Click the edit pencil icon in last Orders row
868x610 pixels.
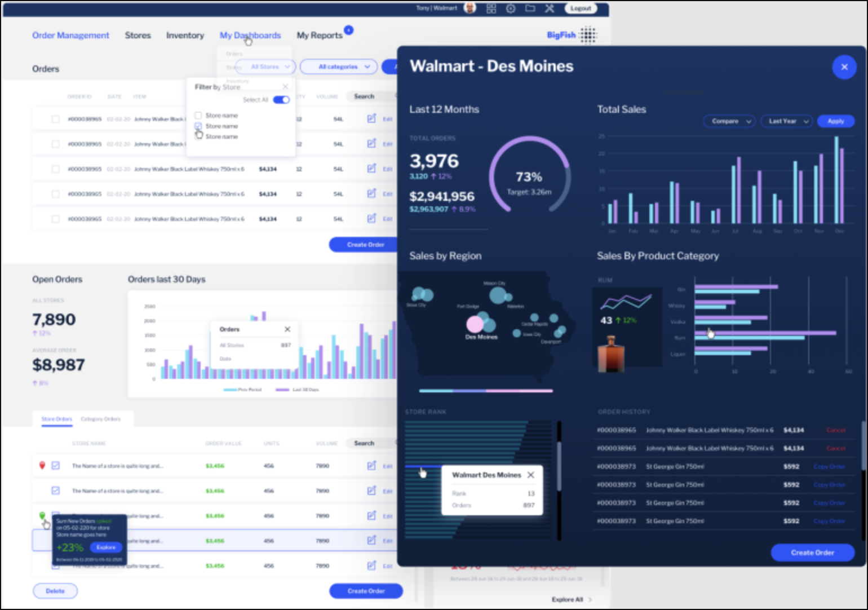(x=371, y=218)
